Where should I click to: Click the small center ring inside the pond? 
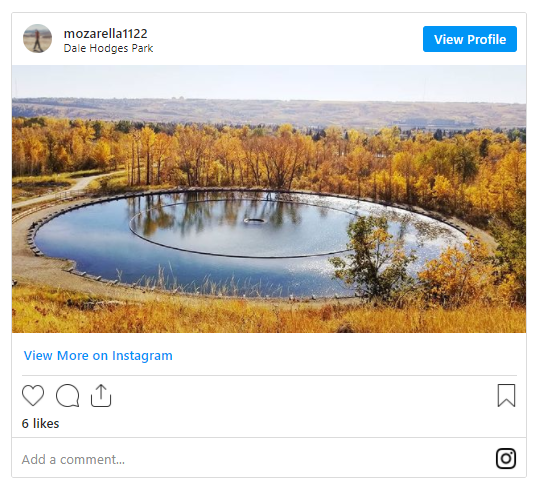click(254, 220)
